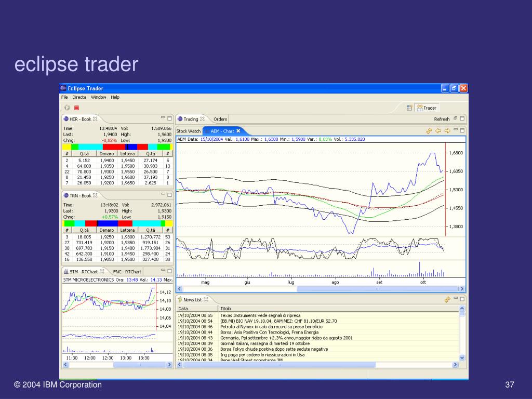Open the Directa menu
This screenshot has height=399, width=532.
[x=79, y=97]
